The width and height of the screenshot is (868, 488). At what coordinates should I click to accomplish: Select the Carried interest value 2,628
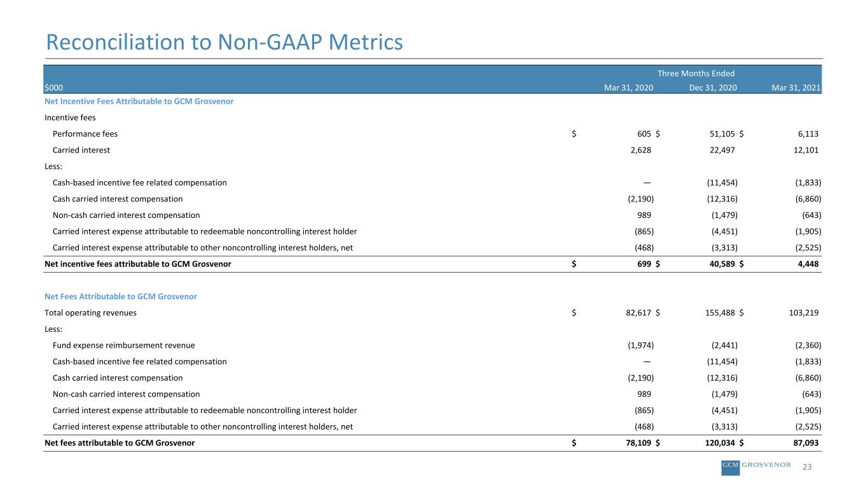640,150
